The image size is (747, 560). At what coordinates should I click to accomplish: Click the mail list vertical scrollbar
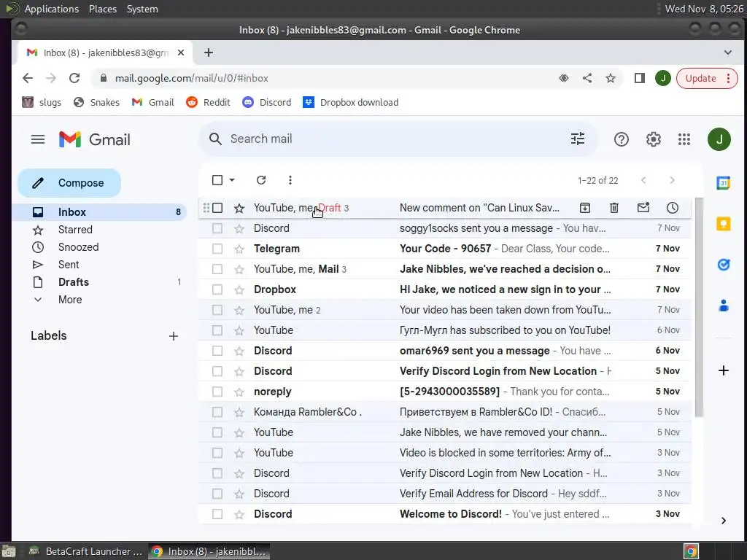699,308
